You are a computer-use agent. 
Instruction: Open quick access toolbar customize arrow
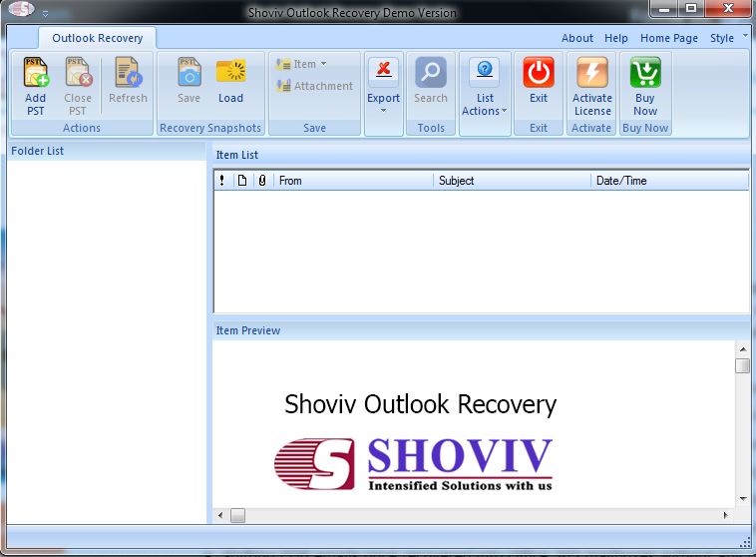[x=45, y=14]
